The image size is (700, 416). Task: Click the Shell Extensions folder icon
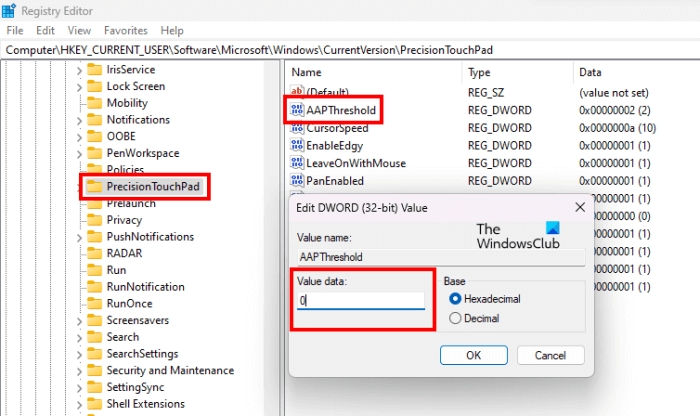(x=94, y=404)
